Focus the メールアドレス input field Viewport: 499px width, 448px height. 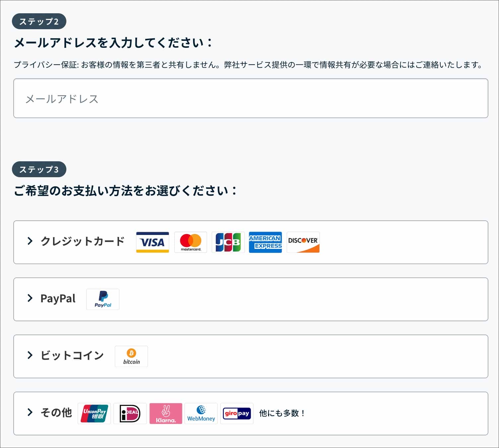251,98
